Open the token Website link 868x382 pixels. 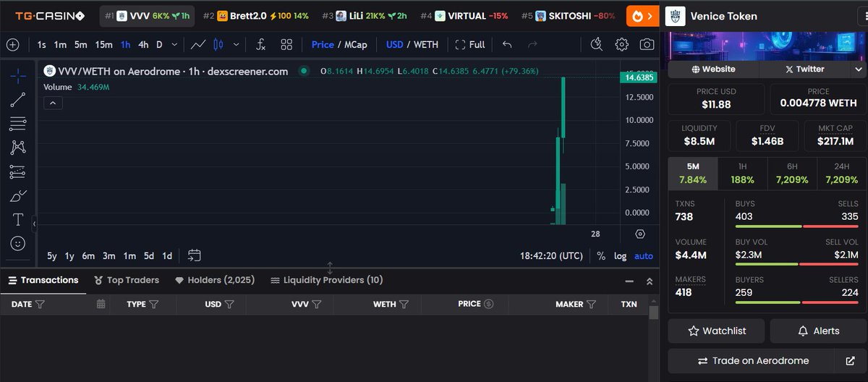tap(713, 69)
